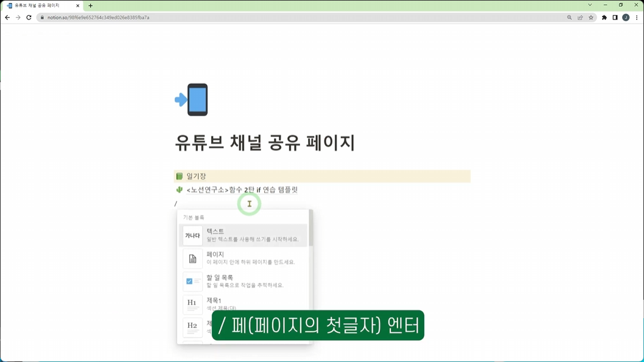Viewport: 644px width, 362px height.
Task: Open the tab search dropdown chevron
Action: tap(590, 5)
